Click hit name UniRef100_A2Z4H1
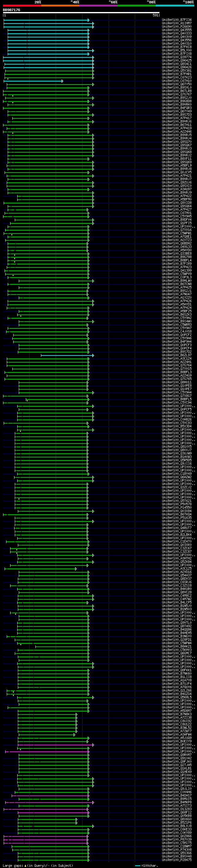This screenshot has height=868, width=197. pos(177,362)
